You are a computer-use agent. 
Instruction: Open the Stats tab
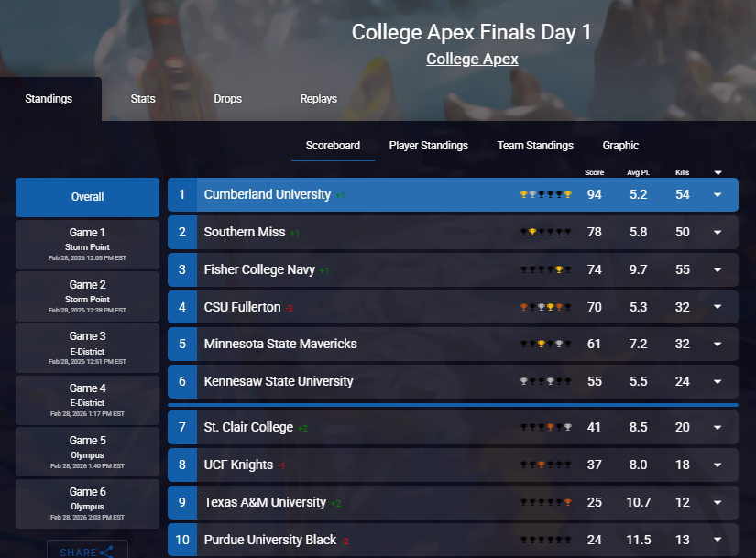coord(143,99)
